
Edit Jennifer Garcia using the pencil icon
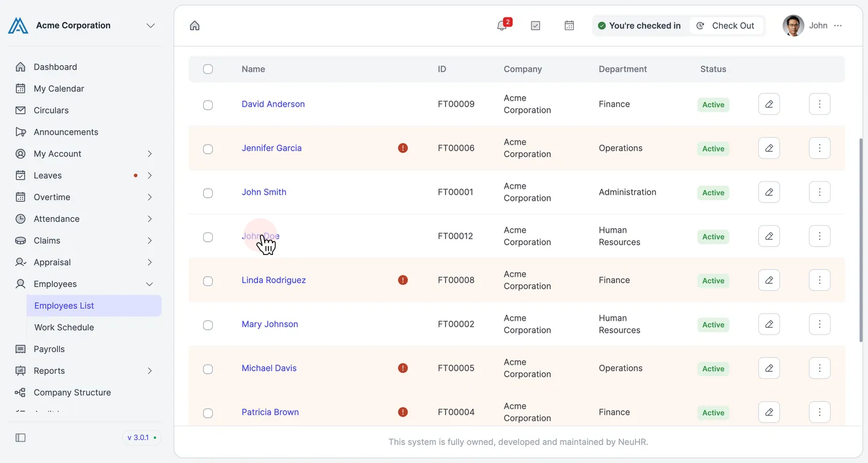pyautogui.click(x=769, y=148)
